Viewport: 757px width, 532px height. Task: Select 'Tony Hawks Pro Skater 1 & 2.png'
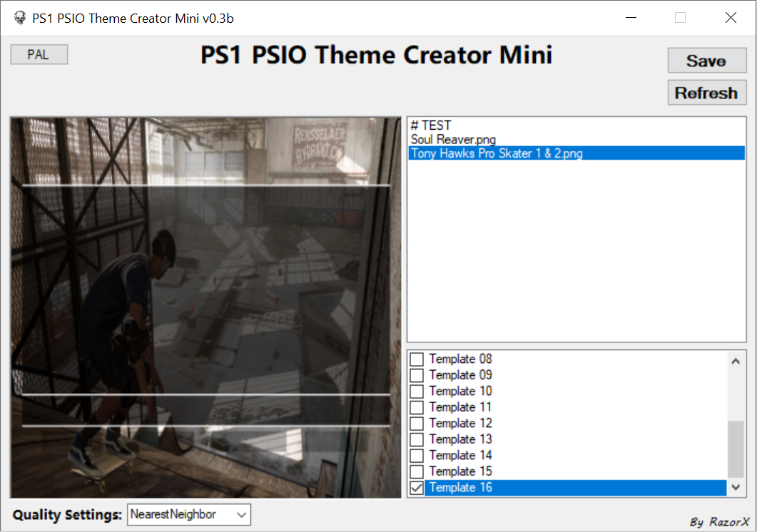click(576, 153)
